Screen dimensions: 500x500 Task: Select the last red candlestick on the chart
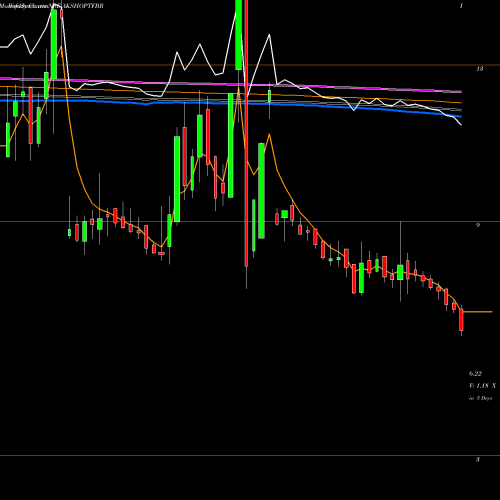coord(462,320)
